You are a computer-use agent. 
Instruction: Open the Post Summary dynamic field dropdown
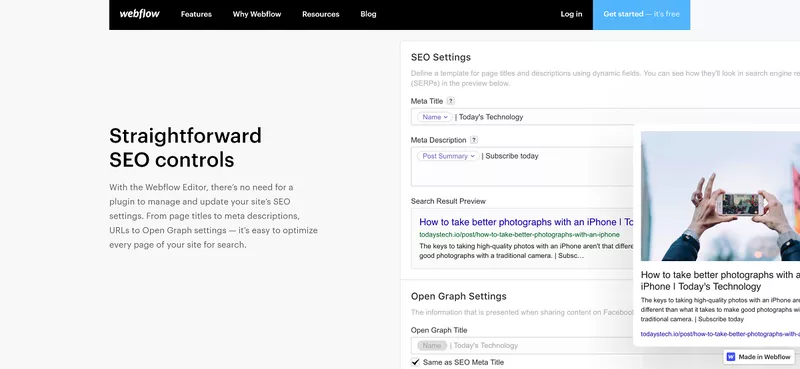tap(448, 156)
